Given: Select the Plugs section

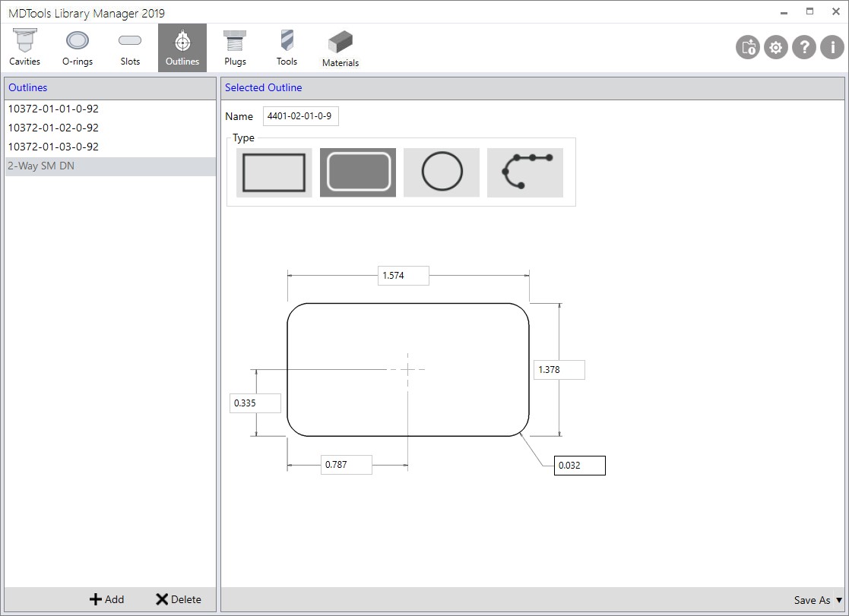Looking at the screenshot, I should coord(235,46).
